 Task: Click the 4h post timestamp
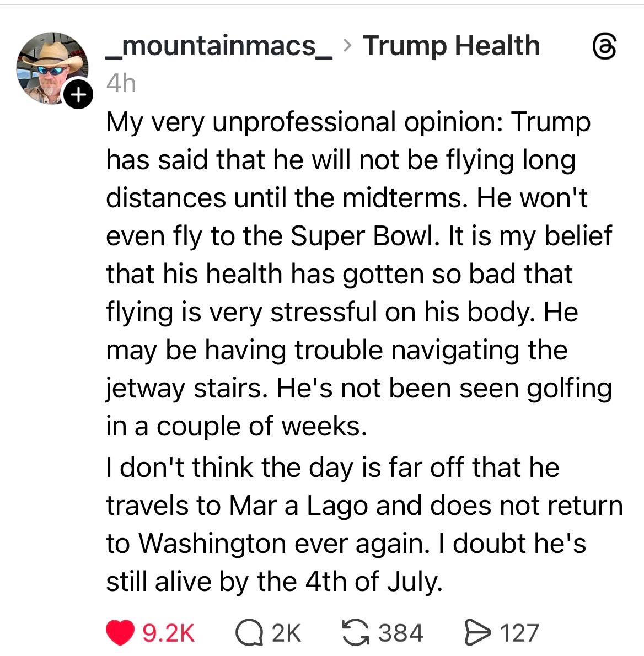point(121,83)
